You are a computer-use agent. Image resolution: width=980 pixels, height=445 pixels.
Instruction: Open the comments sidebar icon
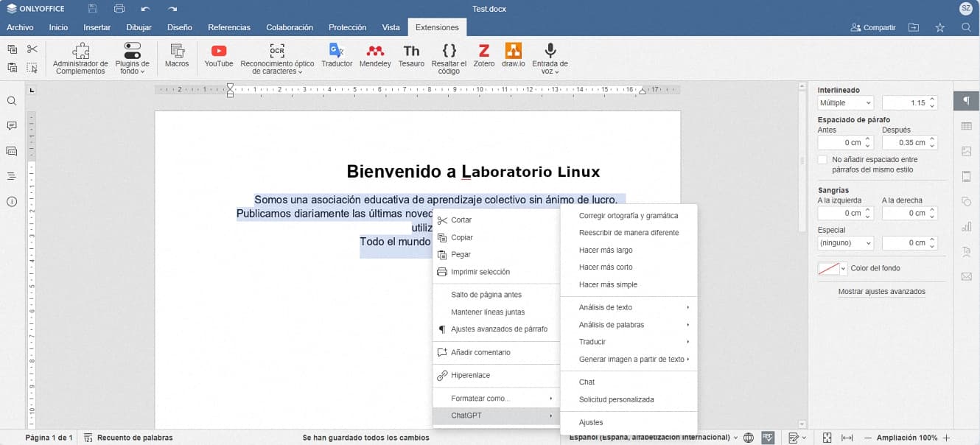(x=12, y=126)
